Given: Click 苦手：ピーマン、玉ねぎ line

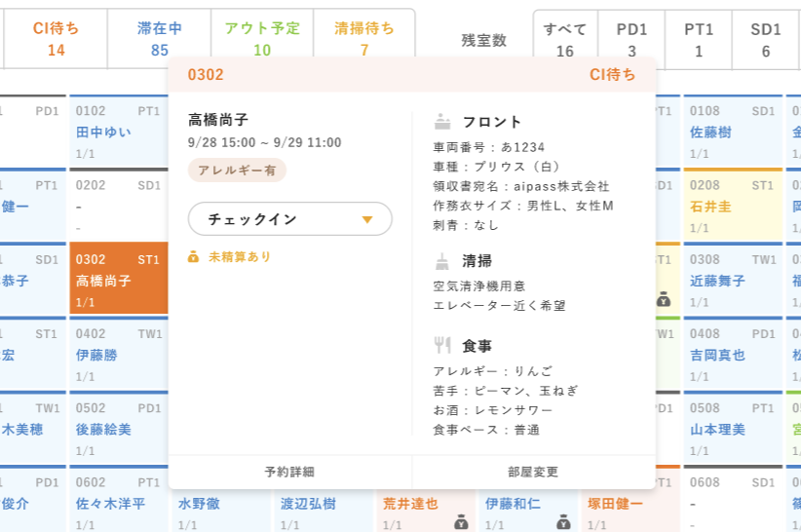Looking at the screenshot, I should (x=506, y=391).
